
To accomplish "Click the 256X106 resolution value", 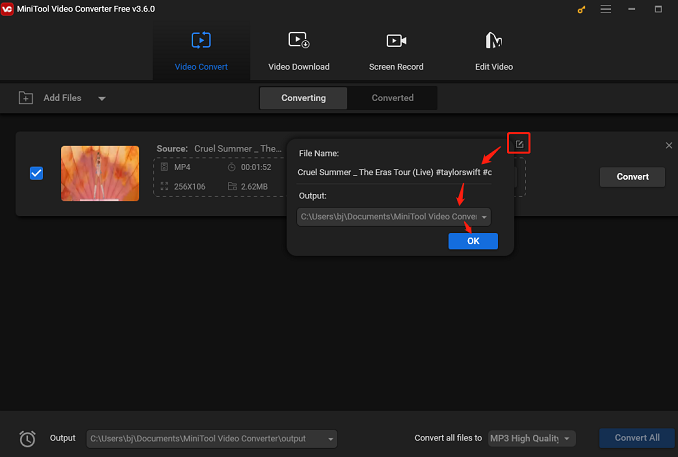I will click(189, 187).
